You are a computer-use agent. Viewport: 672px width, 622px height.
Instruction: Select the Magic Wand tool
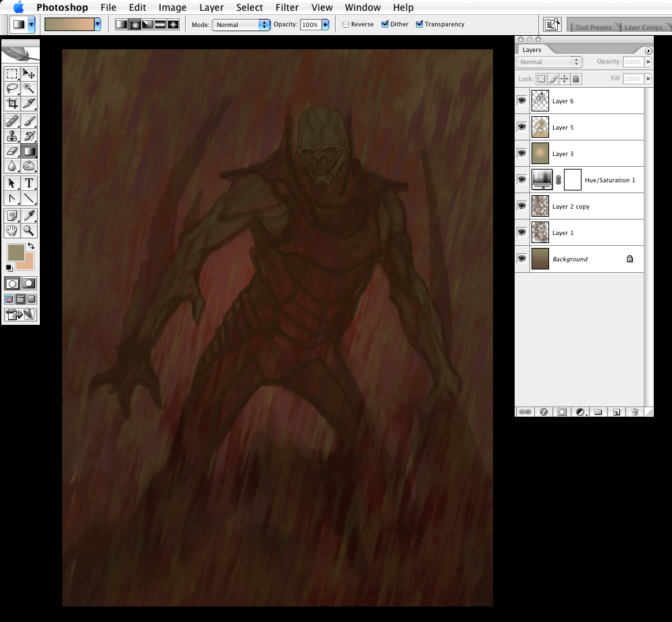click(x=29, y=88)
